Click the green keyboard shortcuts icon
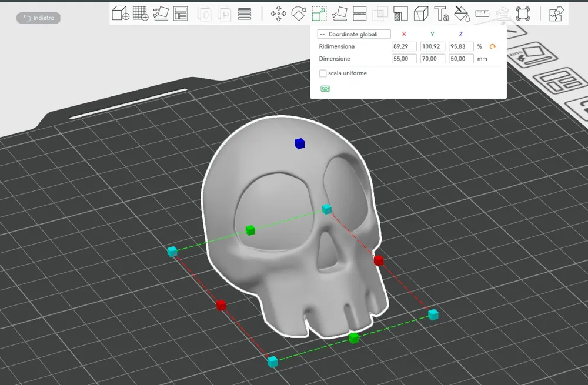Viewport: 588px width, 385px height. (x=325, y=89)
